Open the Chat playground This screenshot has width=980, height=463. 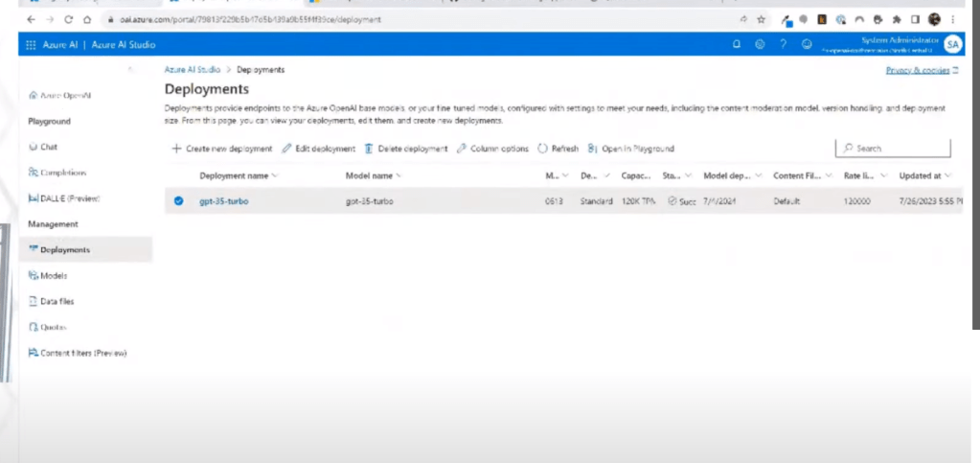point(43,147)
